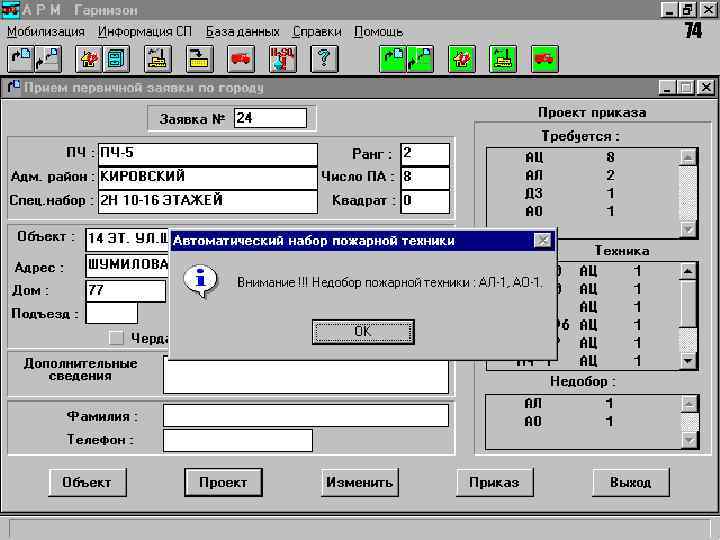720x540 pixels.
Task: Toggle the Чердак checkbox
Action: tap(116, 338)
